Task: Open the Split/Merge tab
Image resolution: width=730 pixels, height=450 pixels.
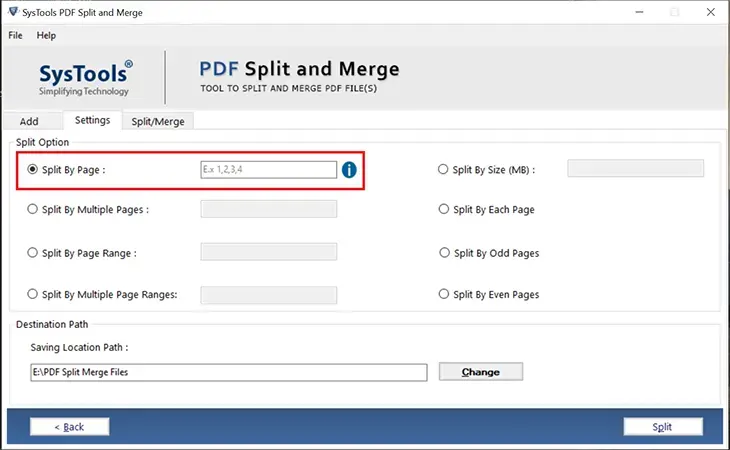Action: (x=158, y=121)
